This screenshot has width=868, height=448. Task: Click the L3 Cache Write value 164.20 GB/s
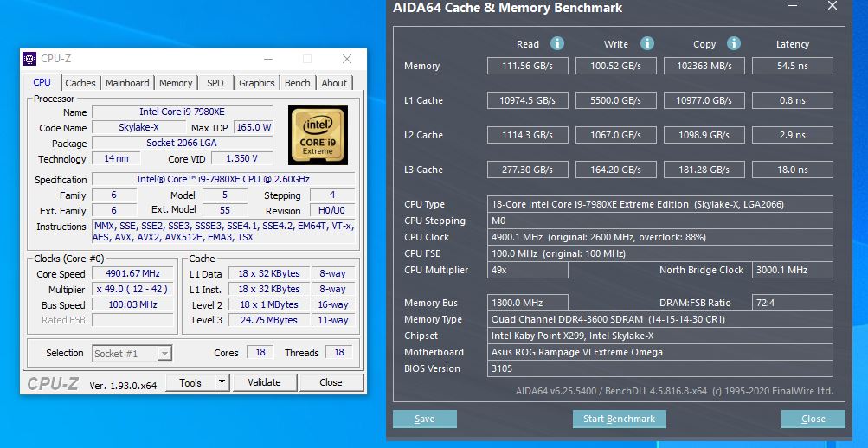point(616,170)
